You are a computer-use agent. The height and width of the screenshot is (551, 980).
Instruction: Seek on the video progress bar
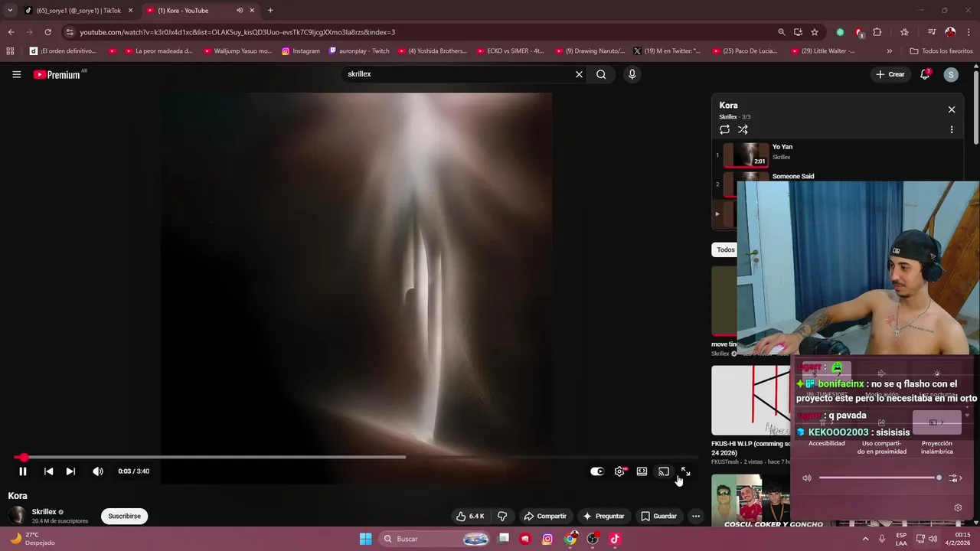(357, 458)
